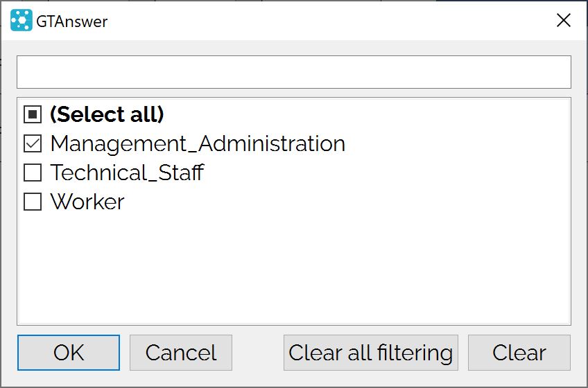Viewport: 588px width, 388px height.
Task: Close the GTAnswer dialog window
Action: point(563,21)
